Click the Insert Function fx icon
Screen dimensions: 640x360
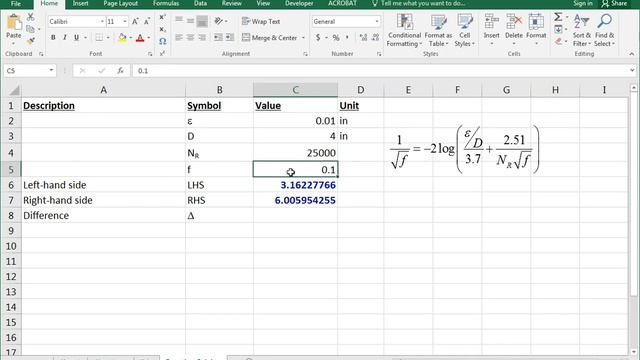(x=120, y=71)
